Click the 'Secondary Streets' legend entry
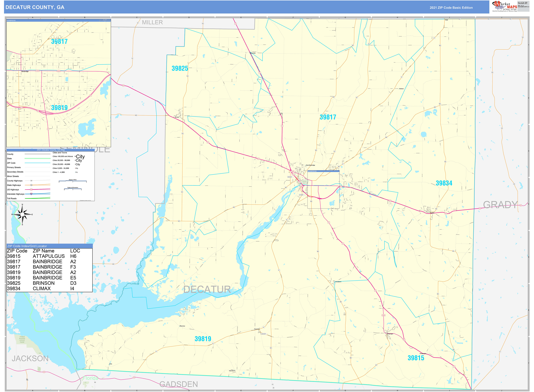This screenshot has height=392, width=534. 15,172
